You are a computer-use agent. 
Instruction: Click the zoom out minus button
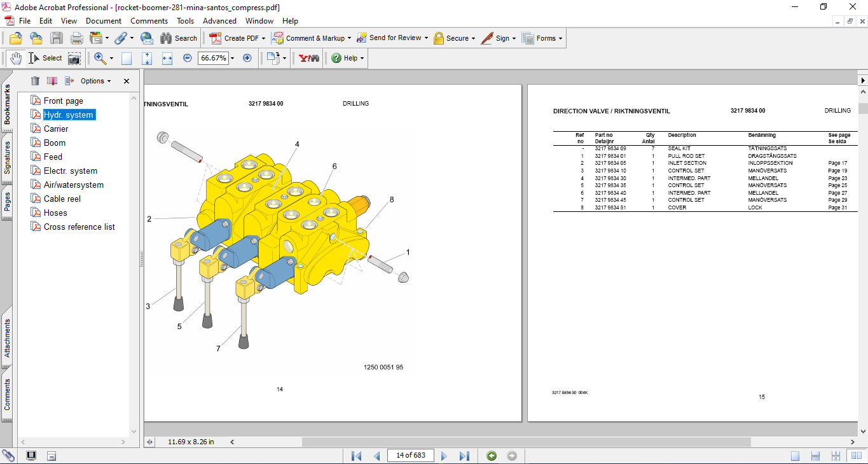tap(187, 58)
